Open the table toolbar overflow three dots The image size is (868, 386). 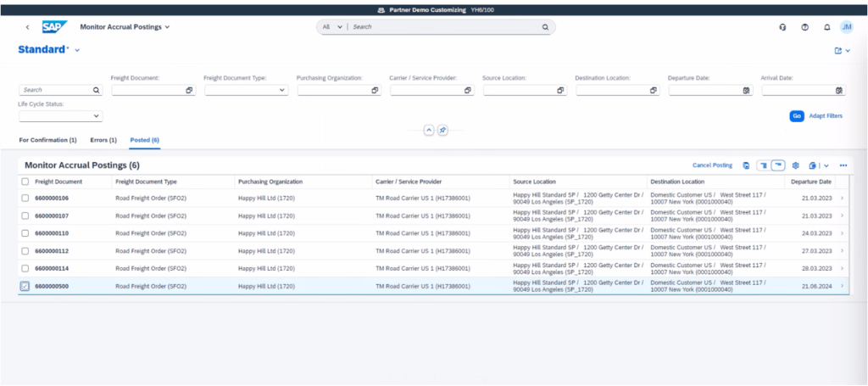843,165
